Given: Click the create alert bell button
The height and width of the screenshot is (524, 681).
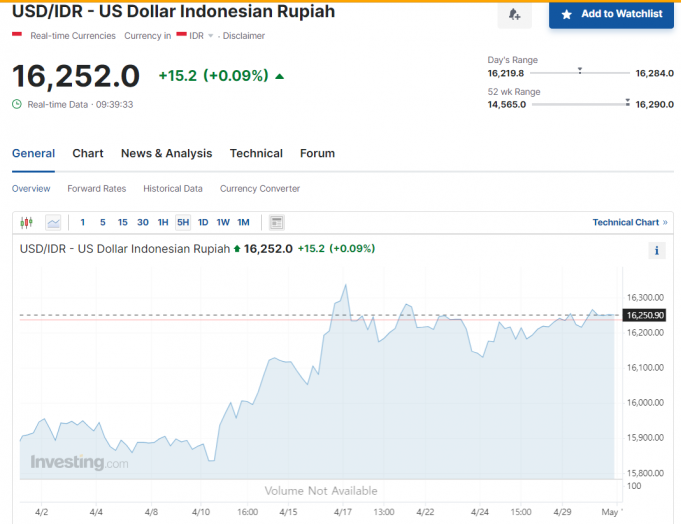Looking at the screenshot, I should click(514, 14).
